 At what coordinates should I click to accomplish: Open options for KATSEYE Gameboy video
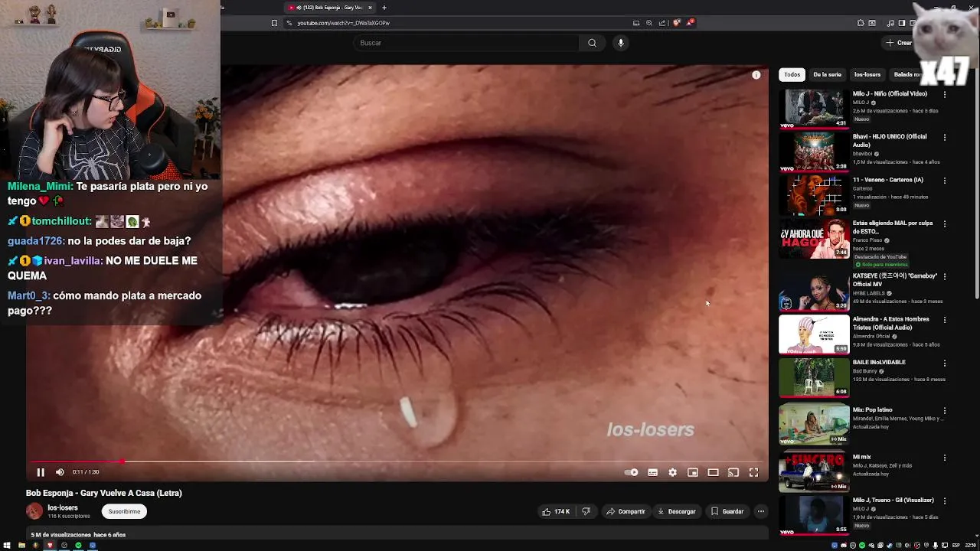click(945, 277)
